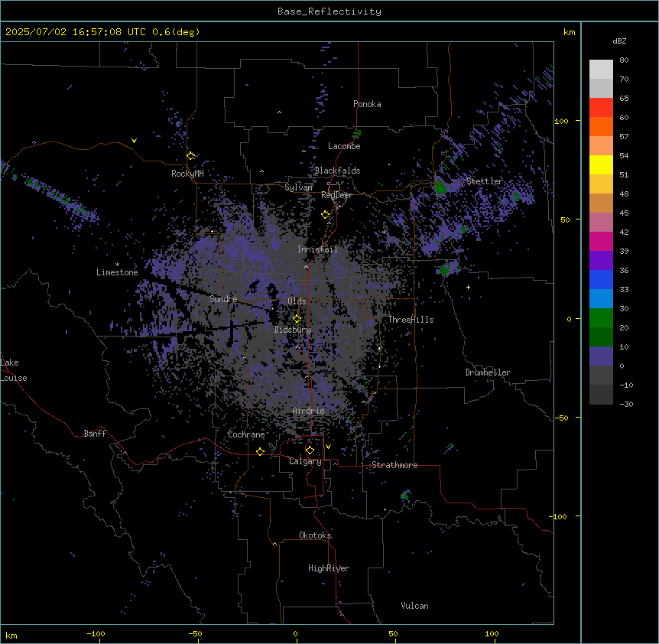
Task: Select the Olds label
Action: coord(297,301)
